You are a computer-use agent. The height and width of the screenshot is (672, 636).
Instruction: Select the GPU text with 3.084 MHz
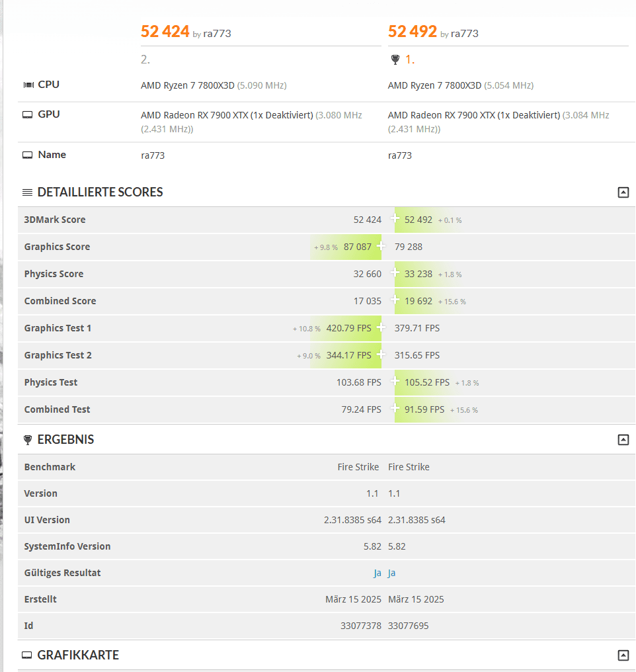(x=498, y=122)
